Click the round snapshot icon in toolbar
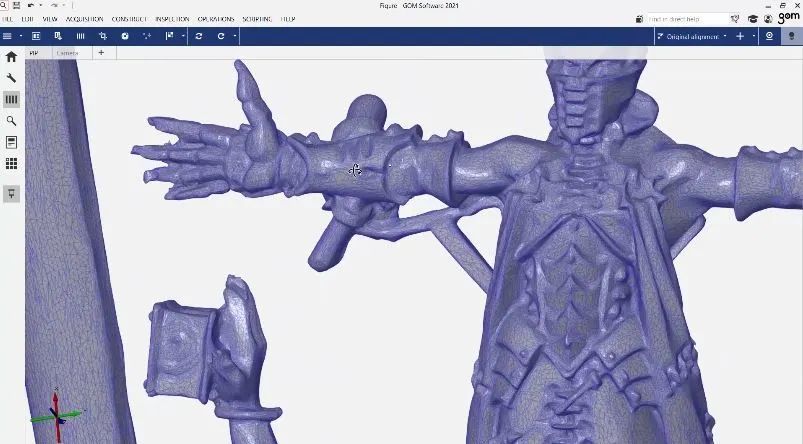 [x=125, y=36]
